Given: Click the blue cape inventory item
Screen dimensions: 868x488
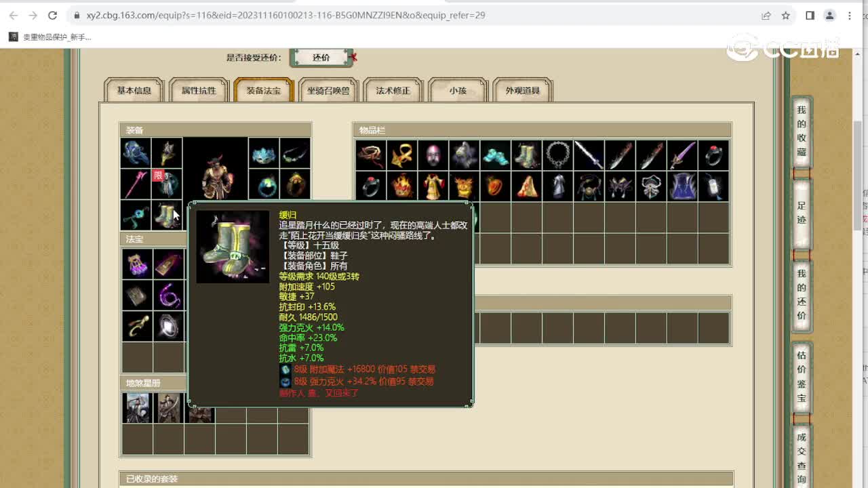Looking at the screenshot, I should (x=683, y=186).
